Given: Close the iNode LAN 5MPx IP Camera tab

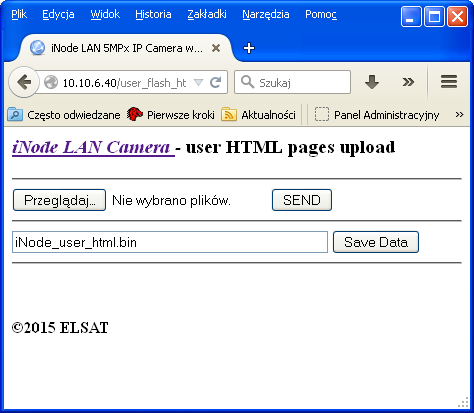Looking at the screenshot, I should point(216,48).
